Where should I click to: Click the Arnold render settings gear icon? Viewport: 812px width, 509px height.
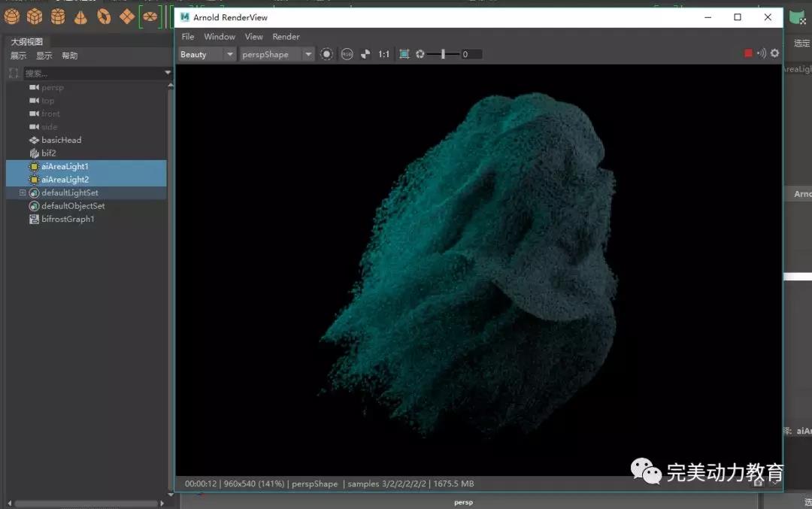pos(775,53)
